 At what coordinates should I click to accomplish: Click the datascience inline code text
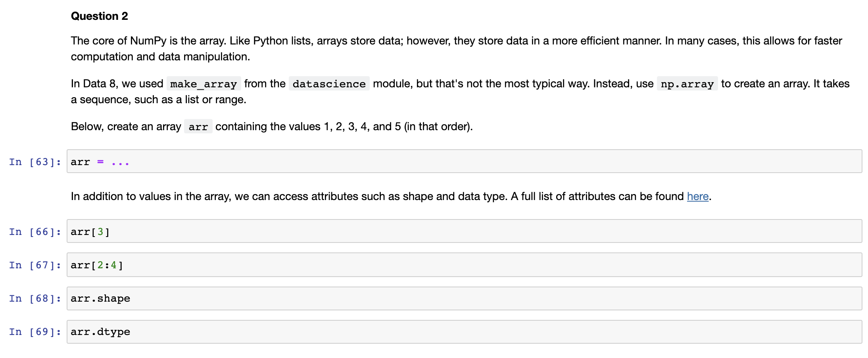click(x=329, y=84)
